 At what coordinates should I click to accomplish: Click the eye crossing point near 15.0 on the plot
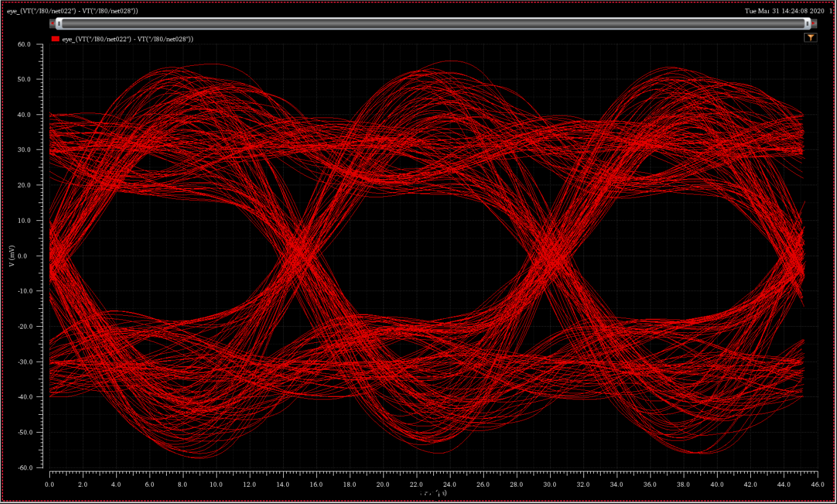point(301,252)
